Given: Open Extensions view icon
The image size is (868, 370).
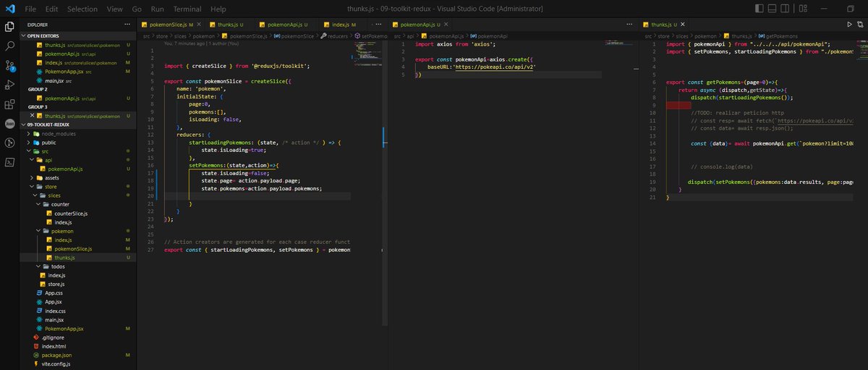Looking at the screenshot, I should (10, 105).
